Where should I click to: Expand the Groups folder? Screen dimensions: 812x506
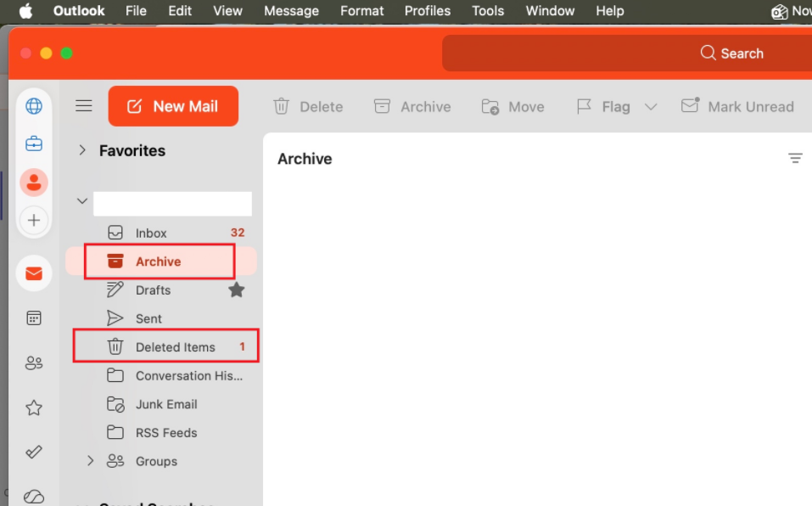91,461
